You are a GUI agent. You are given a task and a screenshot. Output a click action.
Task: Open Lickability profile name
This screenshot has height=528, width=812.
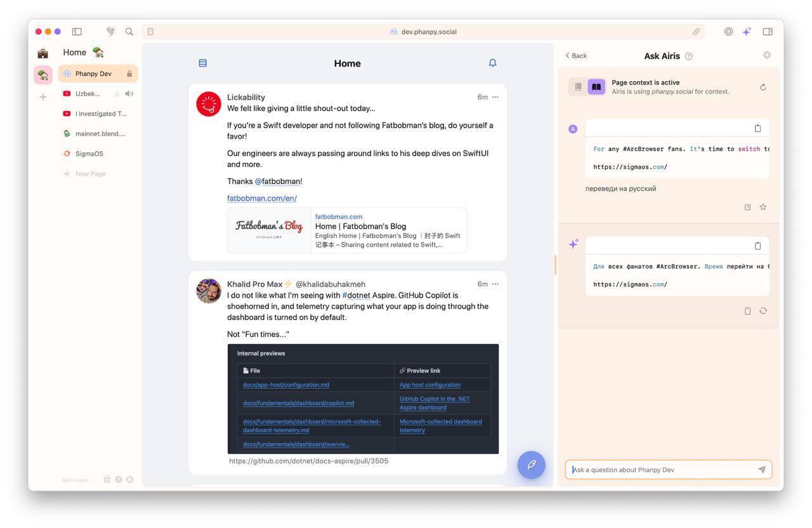pyautogui.click(x=246, y=97)
